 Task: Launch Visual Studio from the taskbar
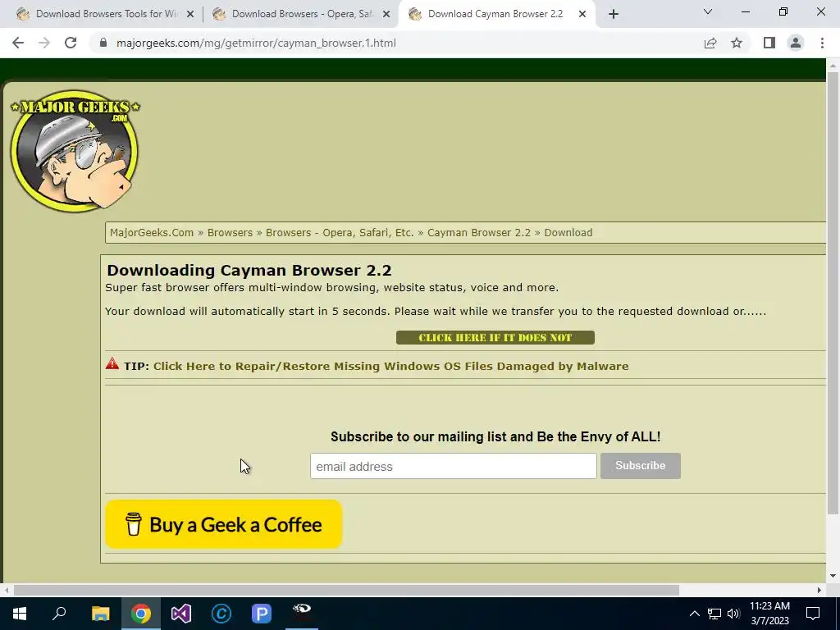pos(181,614)
